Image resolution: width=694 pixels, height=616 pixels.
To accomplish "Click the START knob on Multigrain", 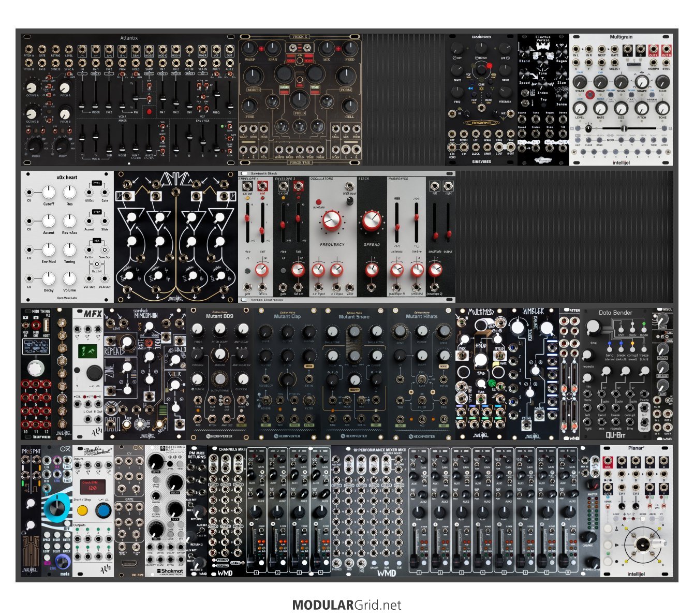I will [x=580, y=82].
